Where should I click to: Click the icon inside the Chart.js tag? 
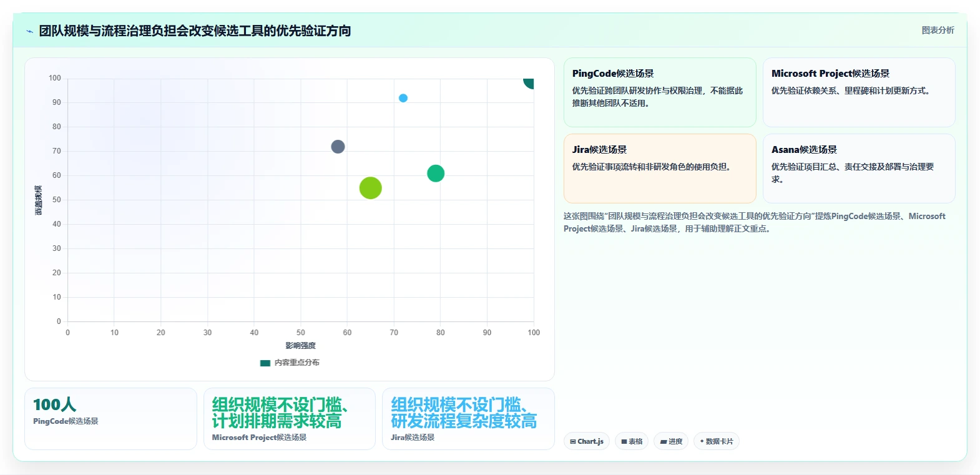(573, 442)
